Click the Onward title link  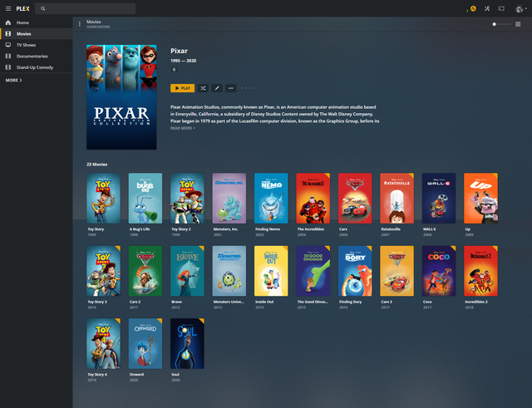136,375
